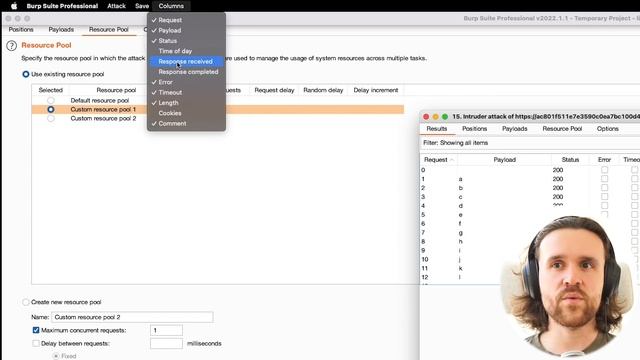Select Use existing resource pool option
The width and height of the screenshot is (640, 360).
[26, 74]
